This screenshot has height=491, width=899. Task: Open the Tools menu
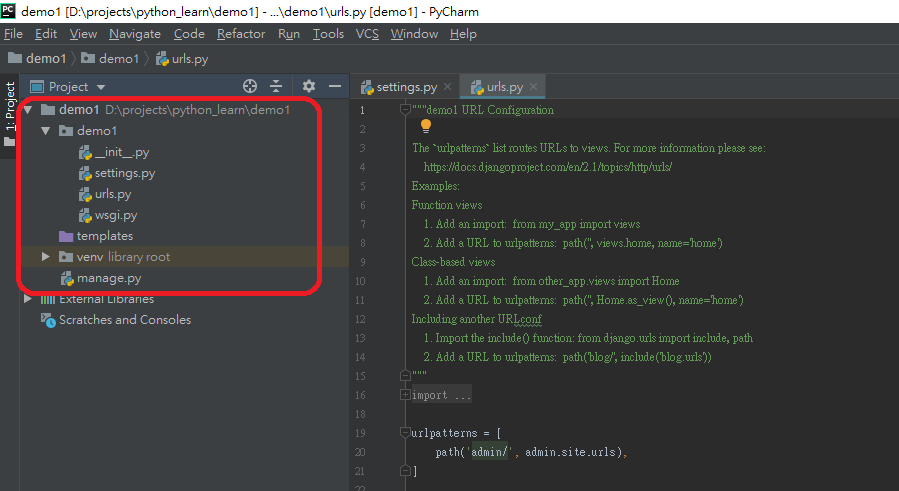[328, 34]
